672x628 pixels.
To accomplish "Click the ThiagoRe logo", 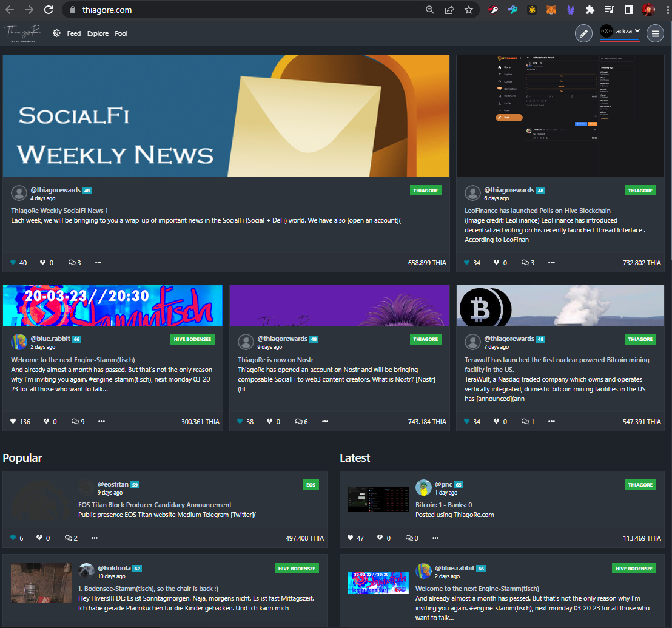I will [x=22, y=33].
